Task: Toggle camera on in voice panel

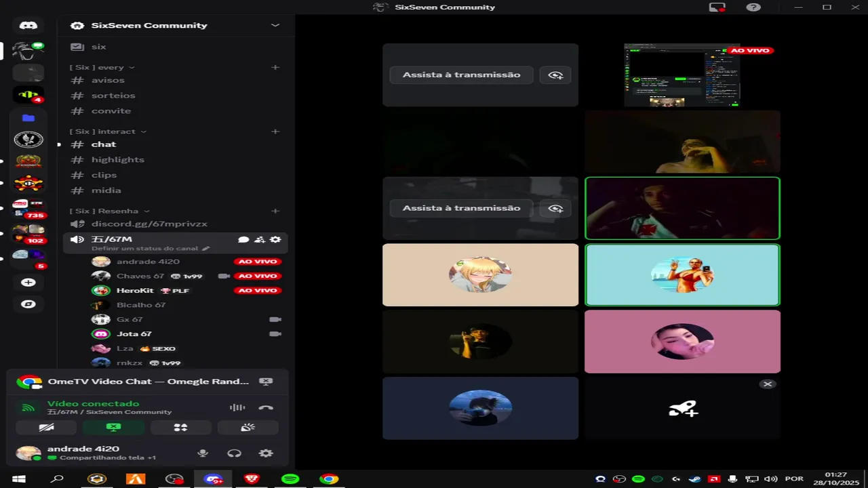Action: point(46,428)
